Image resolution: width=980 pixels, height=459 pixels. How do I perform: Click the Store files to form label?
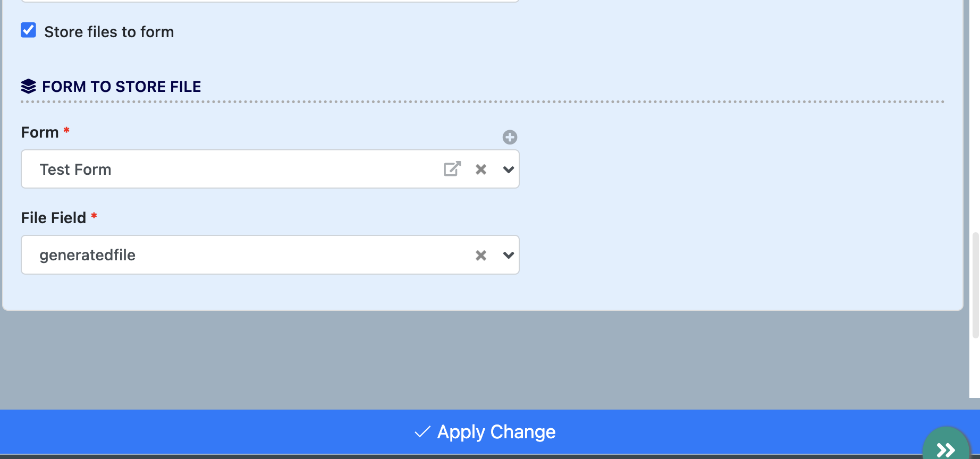(109, 32)
